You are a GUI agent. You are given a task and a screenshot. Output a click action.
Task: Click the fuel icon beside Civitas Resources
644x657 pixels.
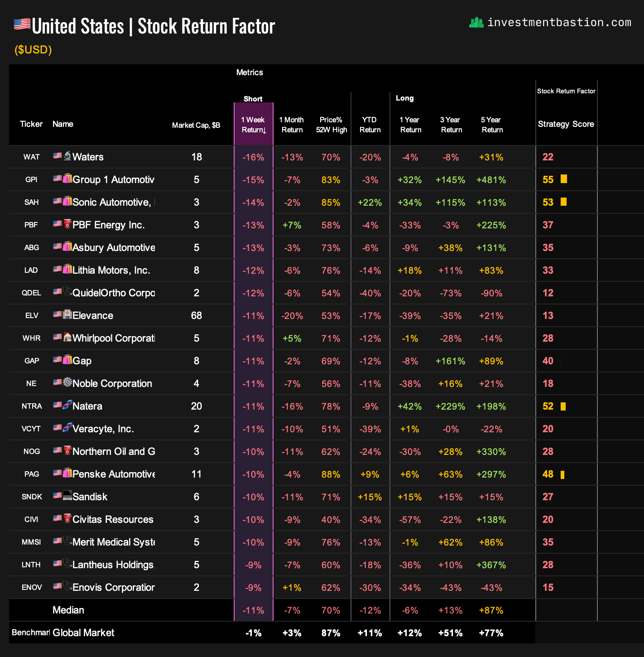point(67,518)
